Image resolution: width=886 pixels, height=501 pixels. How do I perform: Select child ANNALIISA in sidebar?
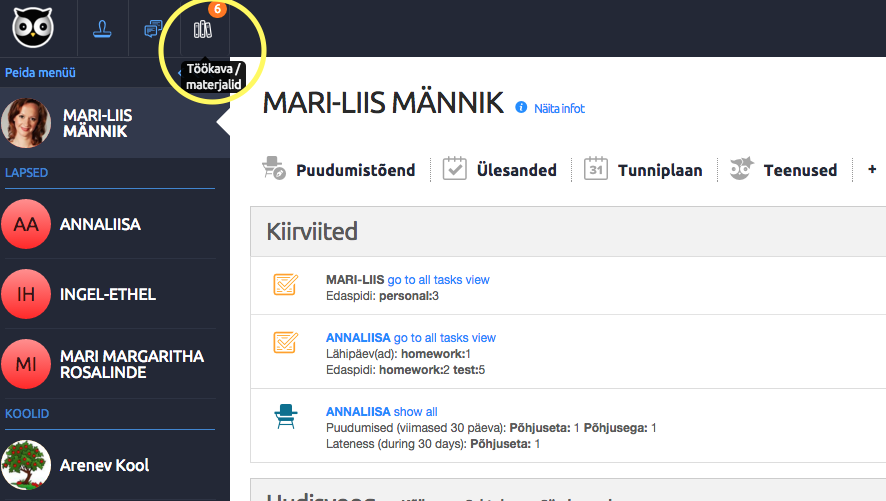tap(100, 225)
